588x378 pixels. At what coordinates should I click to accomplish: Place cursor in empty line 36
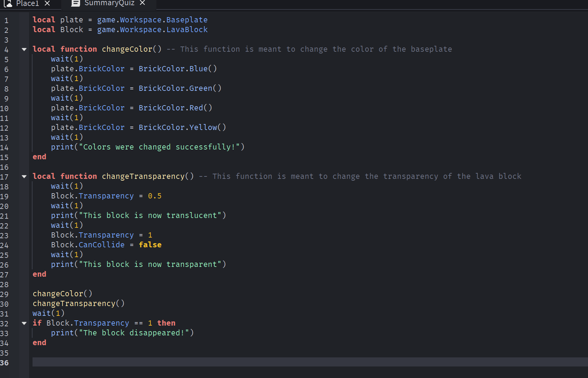tap(310, 362)
